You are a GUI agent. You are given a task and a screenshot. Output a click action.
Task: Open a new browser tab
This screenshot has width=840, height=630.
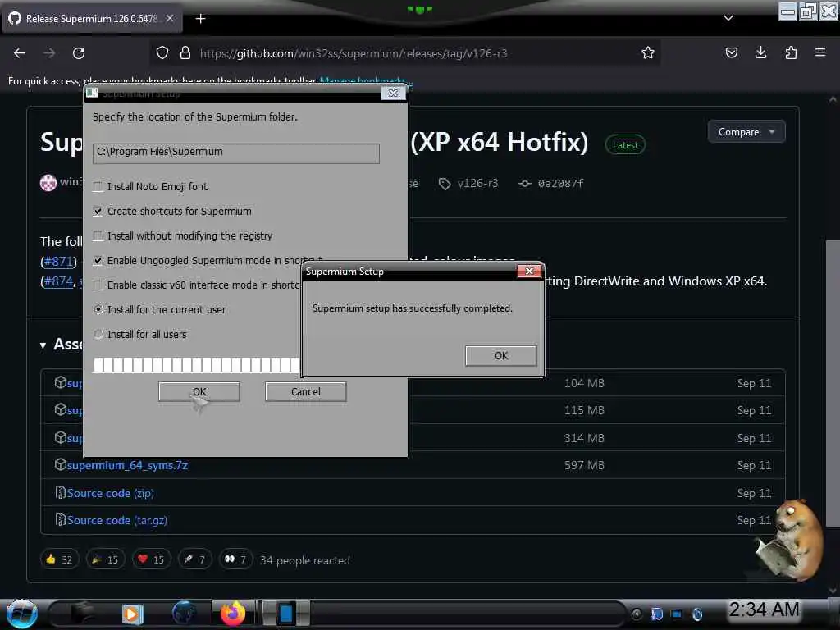[200, 19]
